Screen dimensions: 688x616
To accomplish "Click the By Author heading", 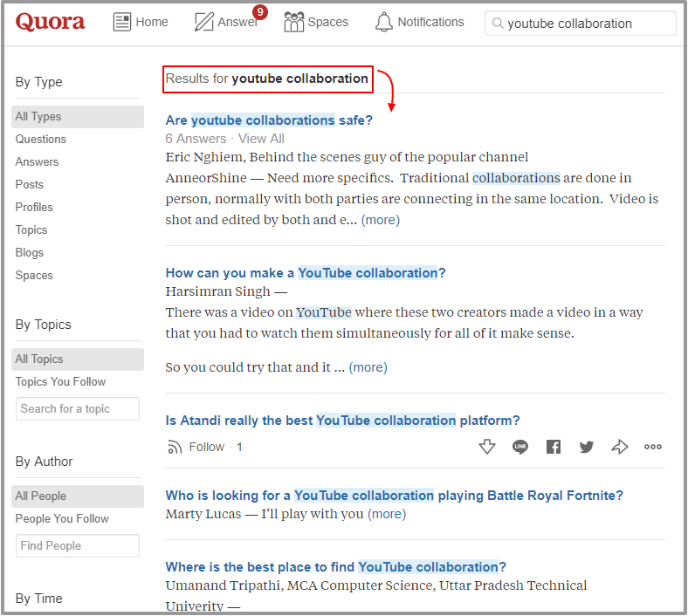I will [44, 462].
